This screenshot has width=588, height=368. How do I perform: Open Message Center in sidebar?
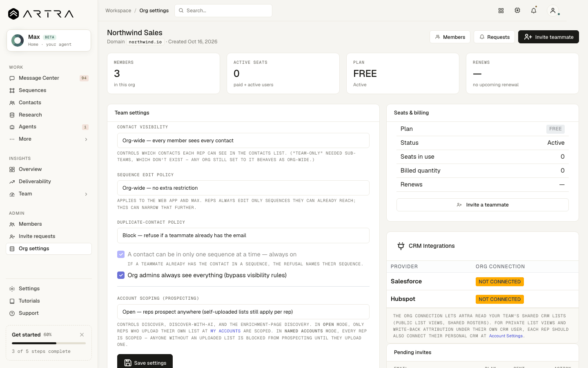(49, 78)
